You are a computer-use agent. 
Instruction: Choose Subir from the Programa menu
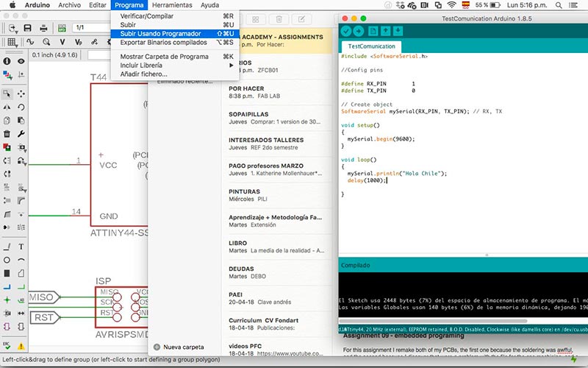coord(175,25)
